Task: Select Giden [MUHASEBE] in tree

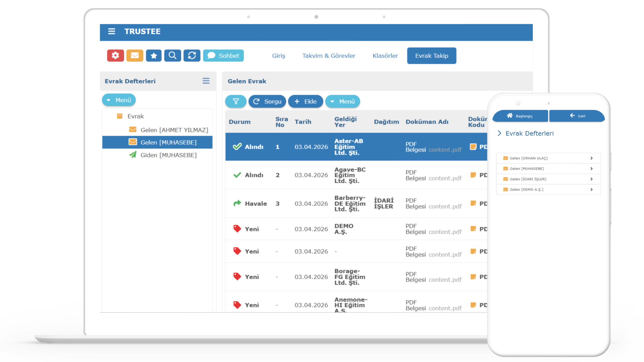Action: [168, 155]
